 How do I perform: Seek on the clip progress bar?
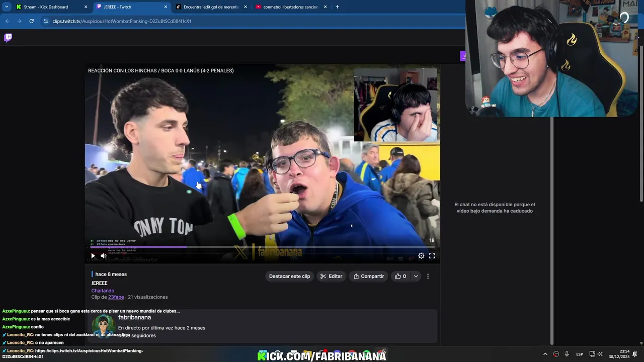[262, 247]
